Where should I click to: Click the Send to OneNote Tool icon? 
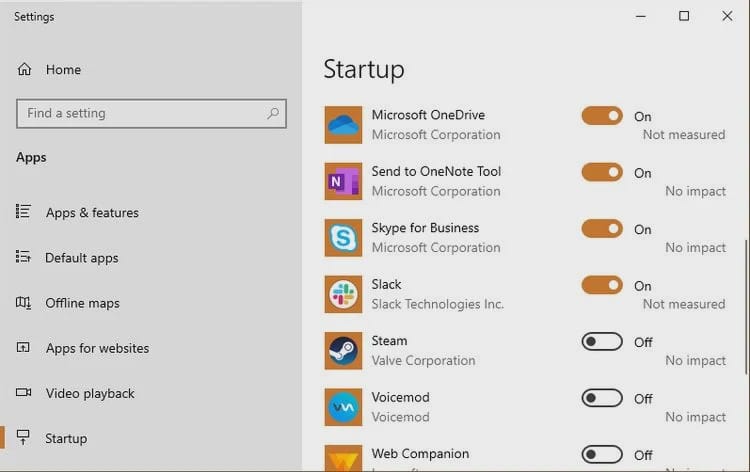click(x=343, y=181)
